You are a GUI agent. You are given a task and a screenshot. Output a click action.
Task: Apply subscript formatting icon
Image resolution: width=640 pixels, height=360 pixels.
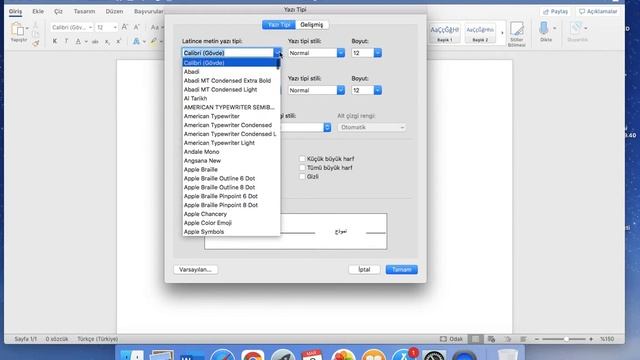click(107, 42)
